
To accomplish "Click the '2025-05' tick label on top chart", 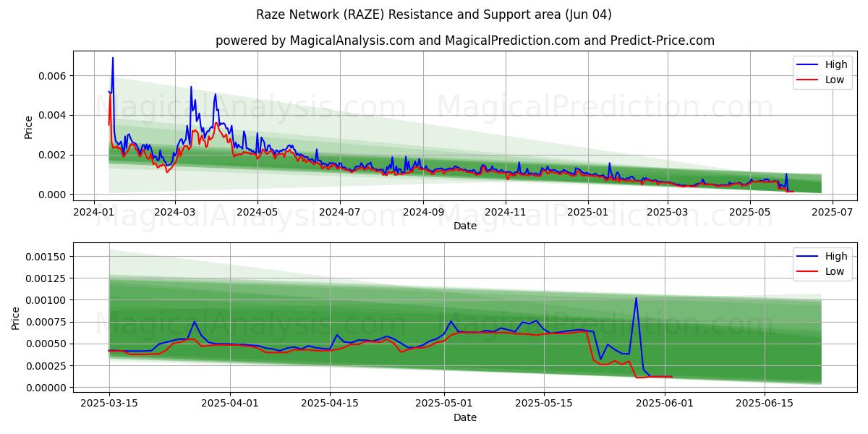I will point(749,213).
